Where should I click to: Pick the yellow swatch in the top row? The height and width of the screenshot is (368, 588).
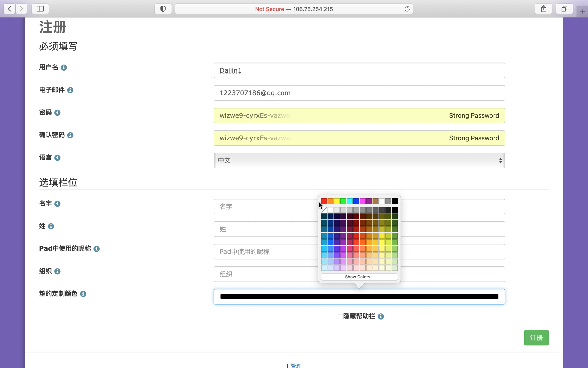click(337, 201)
